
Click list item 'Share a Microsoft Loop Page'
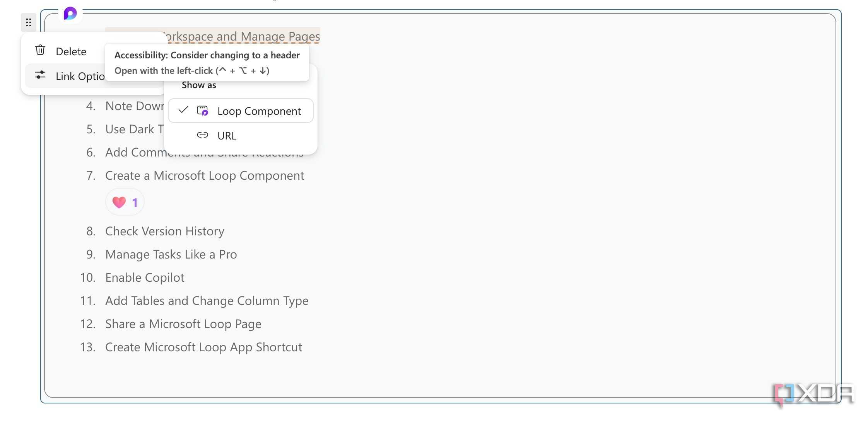pyautogui.click(x=183, y=324)
